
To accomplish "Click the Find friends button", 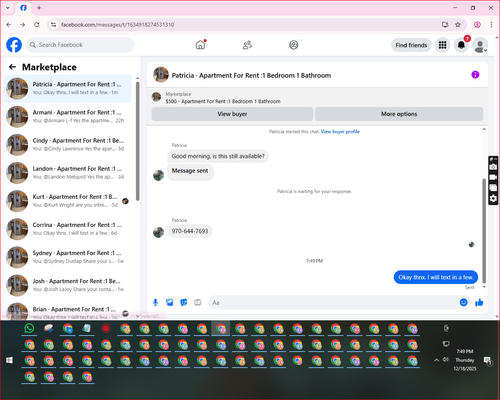I will coord(411,45).
